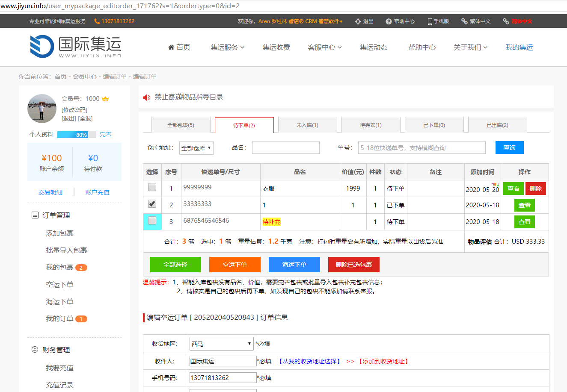
Task: Expand the 集运服务 navigation menu
Action: pyautogui.click(x=227, y=47)
